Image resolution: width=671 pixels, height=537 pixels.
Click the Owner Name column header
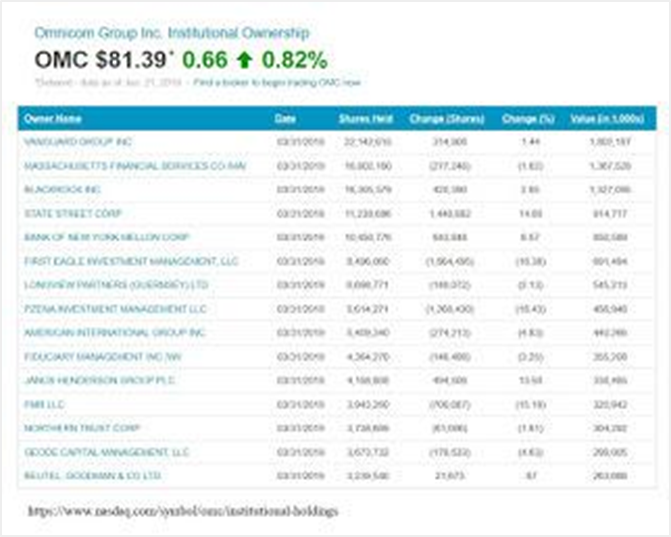pyautogui.click(x=53, y=119)
